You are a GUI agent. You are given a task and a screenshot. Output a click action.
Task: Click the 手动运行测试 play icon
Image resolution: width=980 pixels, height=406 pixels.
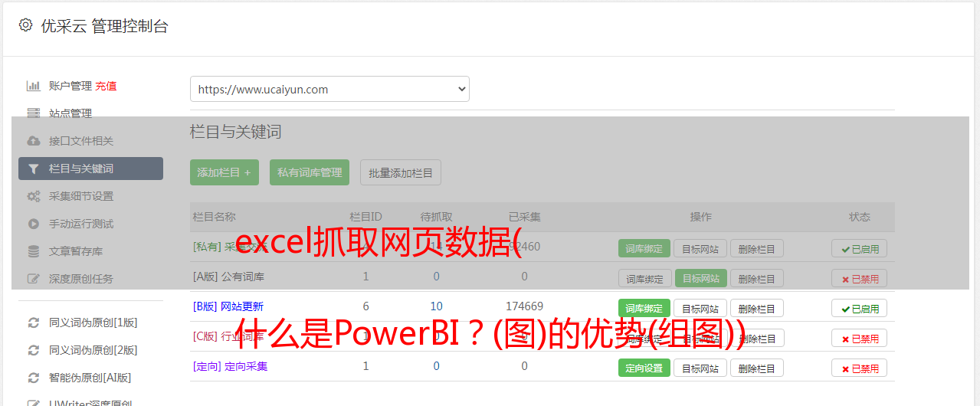34,224
